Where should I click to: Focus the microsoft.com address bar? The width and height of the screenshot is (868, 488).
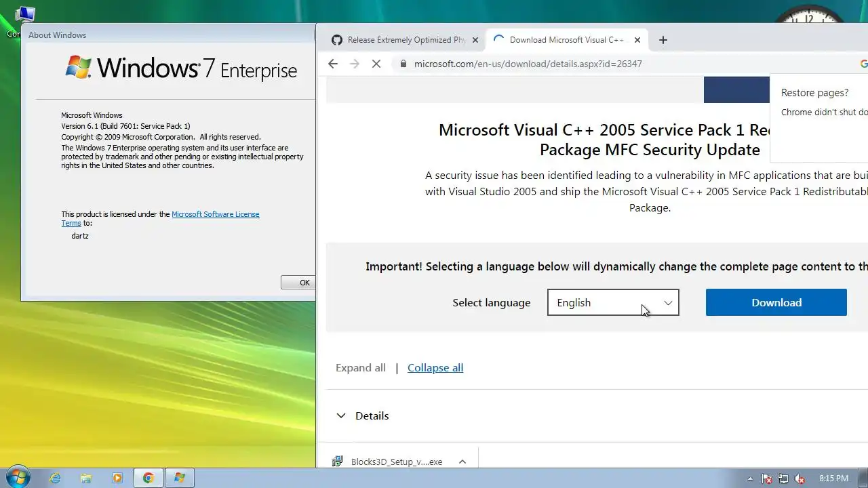tap(528, 64)
